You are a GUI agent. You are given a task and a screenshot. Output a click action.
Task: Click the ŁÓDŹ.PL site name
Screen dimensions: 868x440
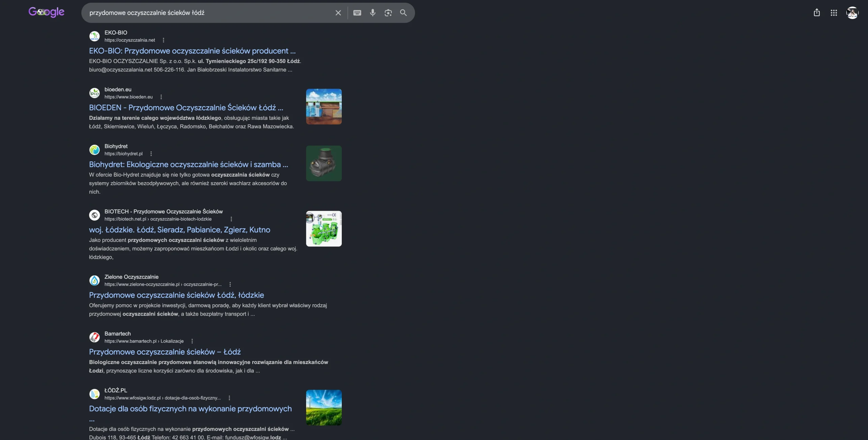click(x=116, y=390)
